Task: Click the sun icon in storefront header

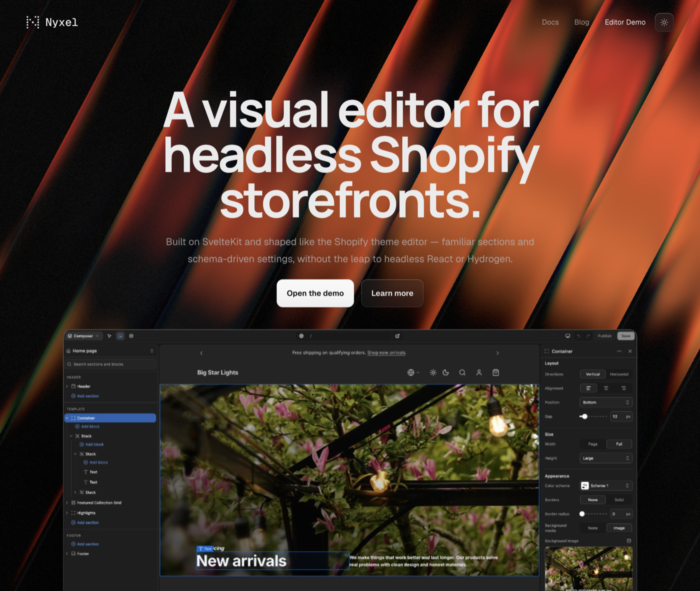Action: coord(433,372)
